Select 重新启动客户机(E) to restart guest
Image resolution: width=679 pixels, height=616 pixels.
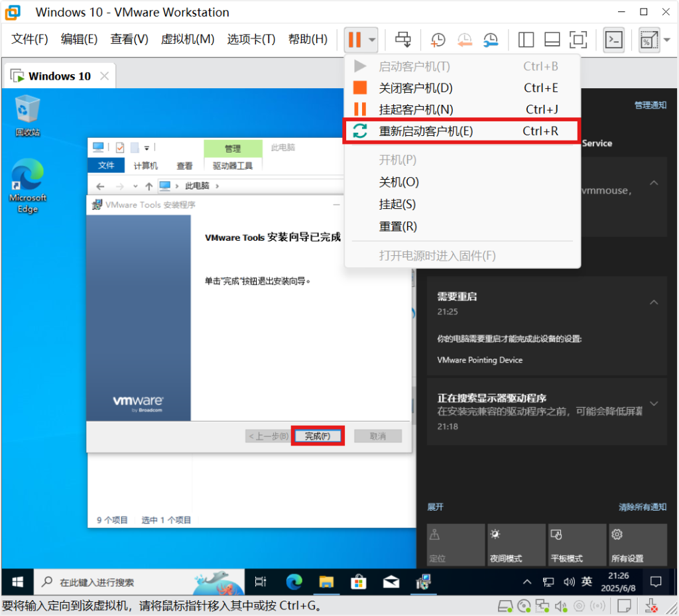pyautogui.click(x=462, y=131)
